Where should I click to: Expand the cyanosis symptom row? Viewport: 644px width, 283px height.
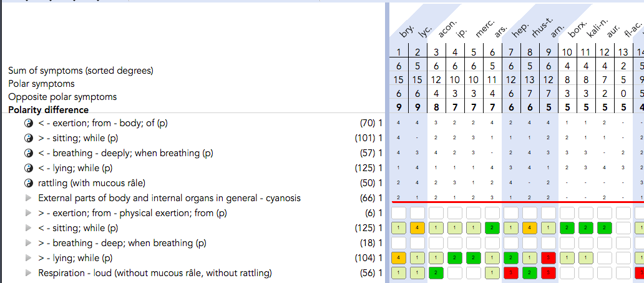click(28, 198)
